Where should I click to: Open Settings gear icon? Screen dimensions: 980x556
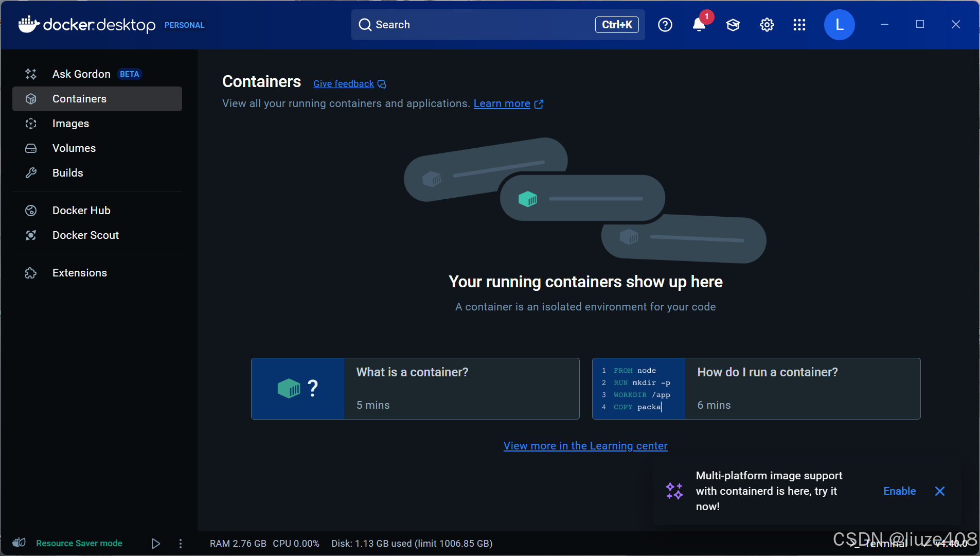[767, 25]
